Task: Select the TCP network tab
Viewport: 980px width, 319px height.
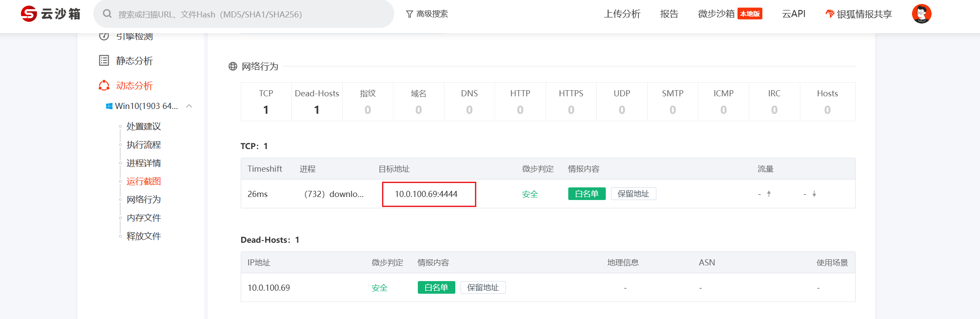Action: [266, 102]
